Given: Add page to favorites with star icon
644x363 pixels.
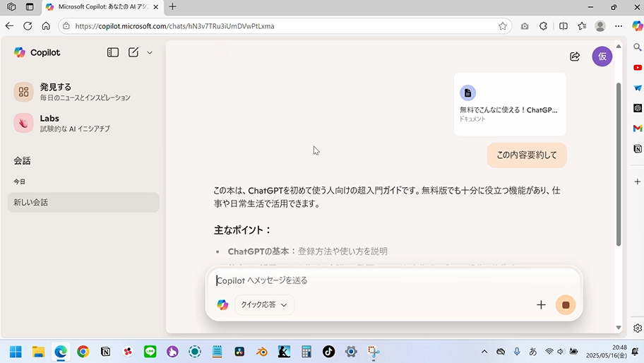Looking at the screenshot, I should point(503,26).
